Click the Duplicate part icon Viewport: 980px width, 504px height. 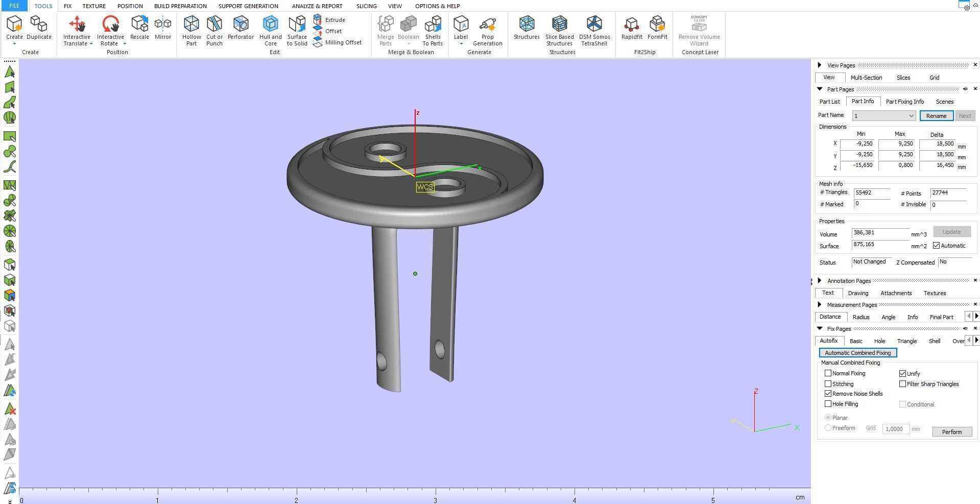coord(39,27)
